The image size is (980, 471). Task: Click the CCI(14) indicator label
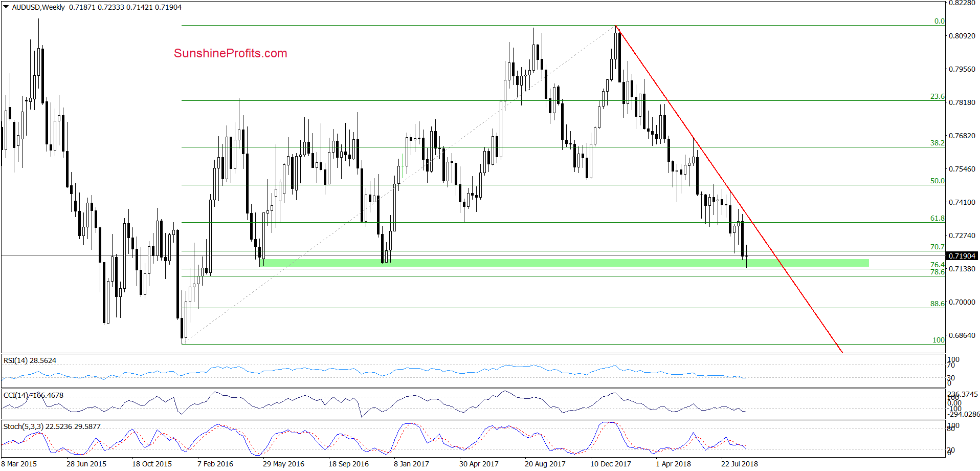click(x=34, y=395)
